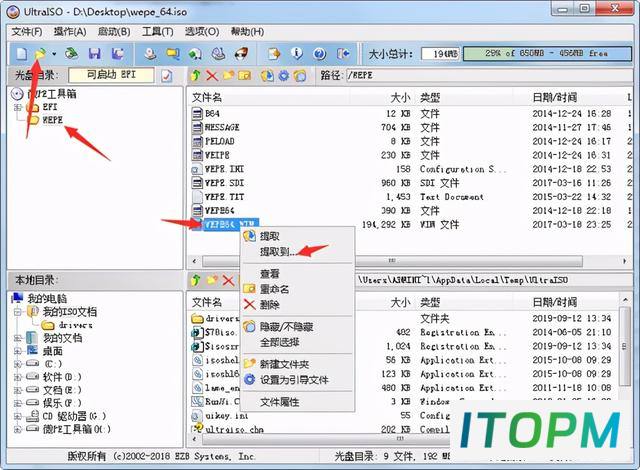The width and height of the screenshot is (640, 470).
Task: Click the Mount to virtual drive icon
Action: point(218,53)
